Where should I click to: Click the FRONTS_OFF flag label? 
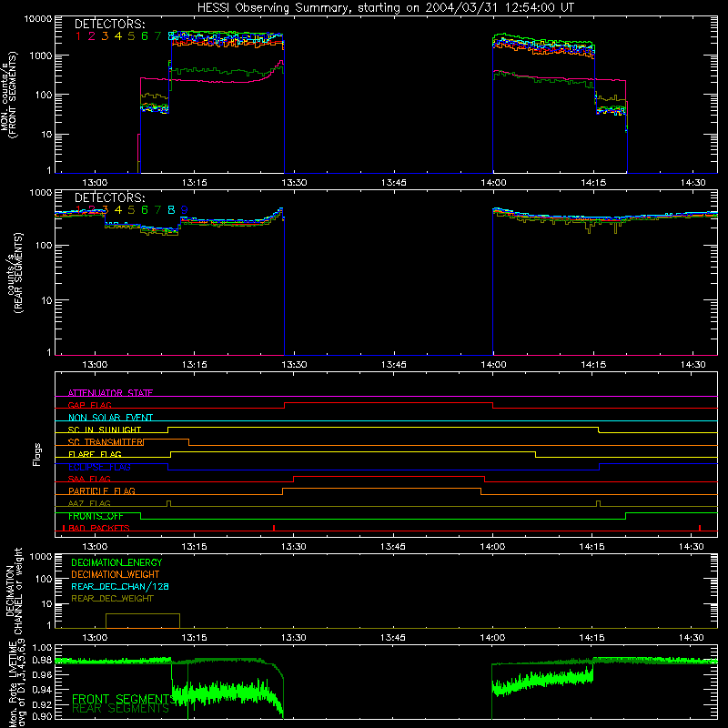pos(96,516)
